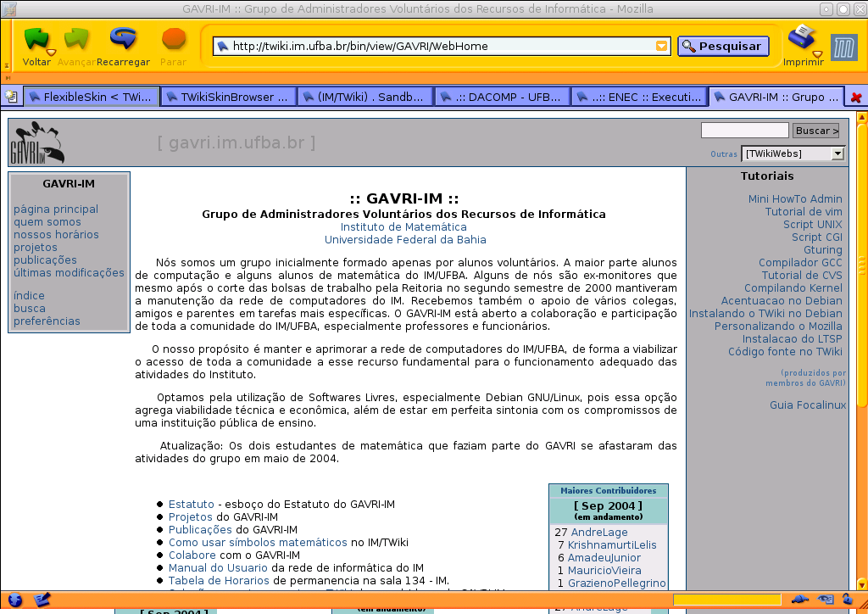Click the search input field beside Buscar
Viewport: 868px width, 614px height.
(x=744, y=131)
